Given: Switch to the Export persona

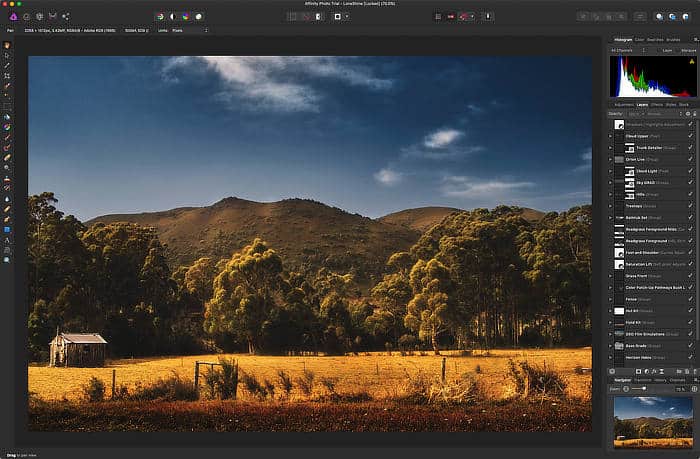Looking at the screenshot, I should click(66, 17).
